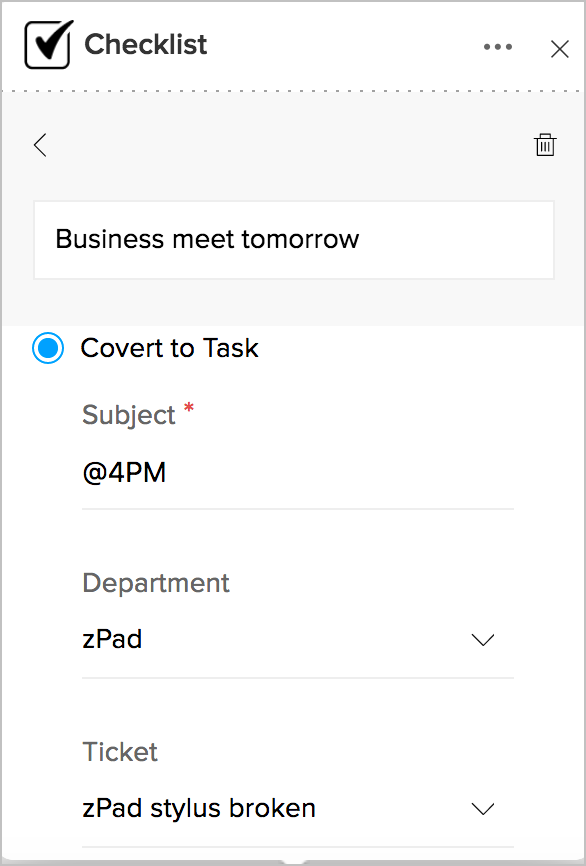Click the 'Business meet tomorrow' text field
The height and width of the screenshot is (866, 586).
pyautogui.click(x=294, y=240)
